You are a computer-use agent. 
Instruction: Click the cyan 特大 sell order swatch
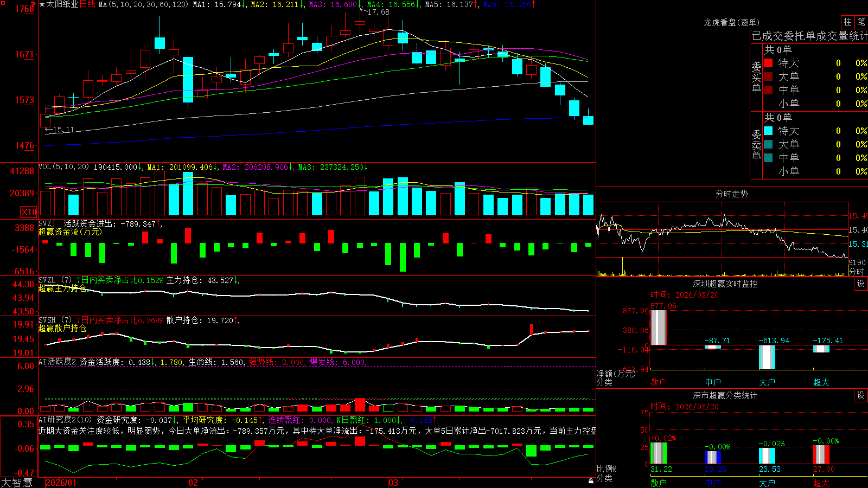[768, 131]
